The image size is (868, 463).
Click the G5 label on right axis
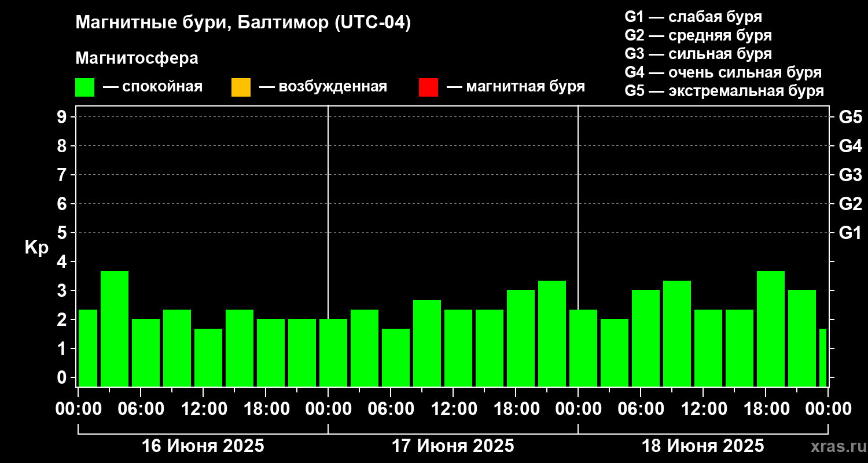pos(850,117)
